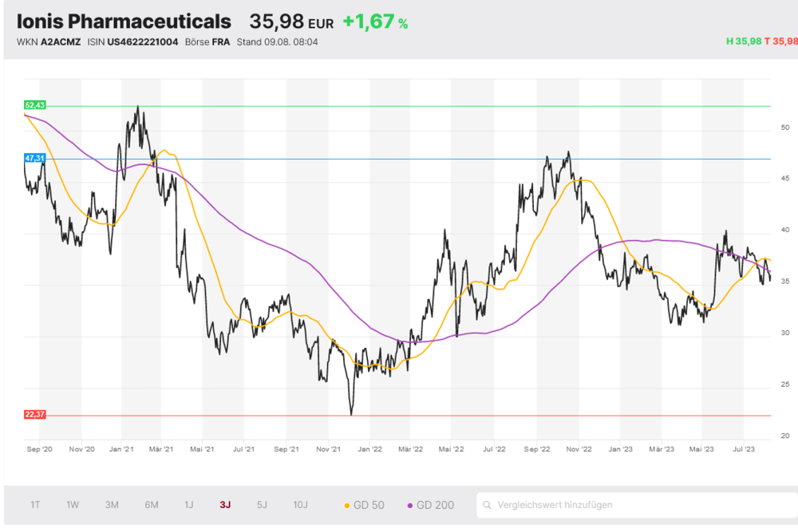Click the ISIN US4622221004 text

(x=132, y=41)
